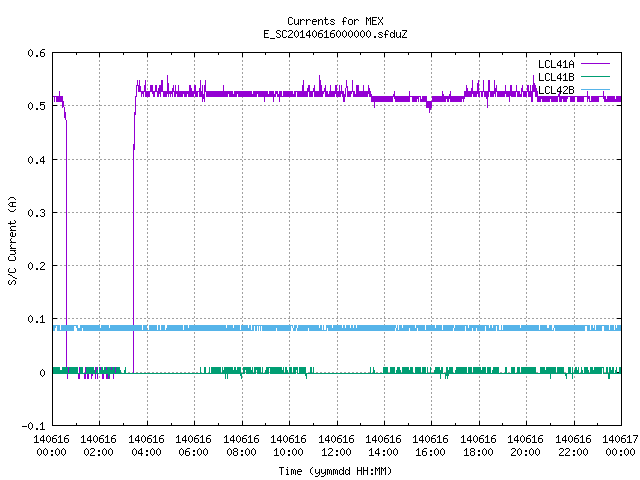Click the 140616 00:00 x-axis tick label

(51, 445)
